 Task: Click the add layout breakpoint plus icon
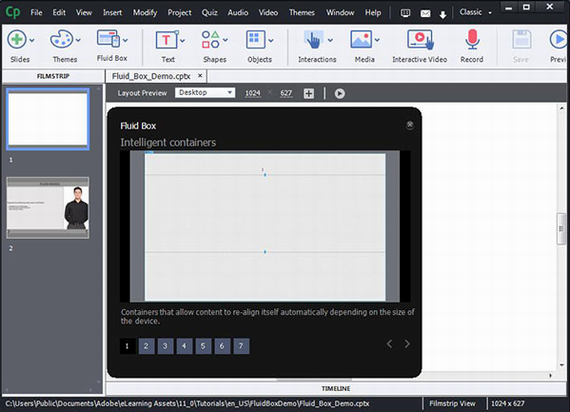click(309, 93)
